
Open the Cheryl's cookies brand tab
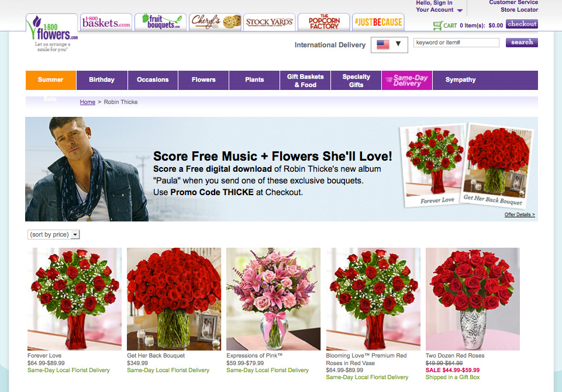(215, 22)
